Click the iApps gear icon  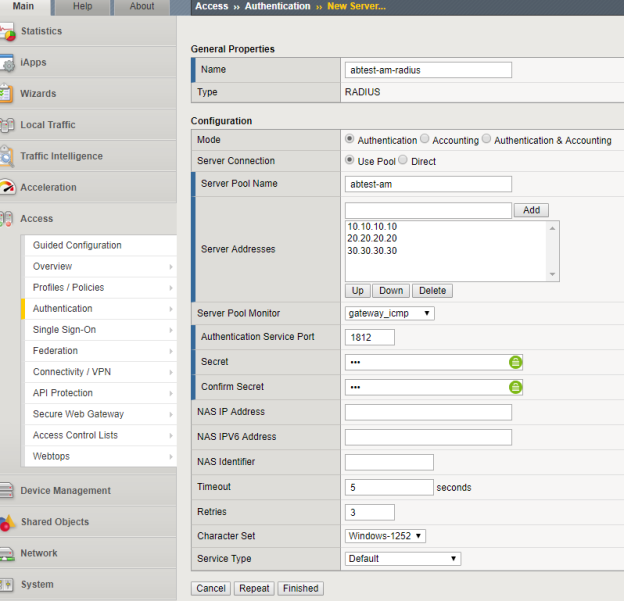pos(7,63)
